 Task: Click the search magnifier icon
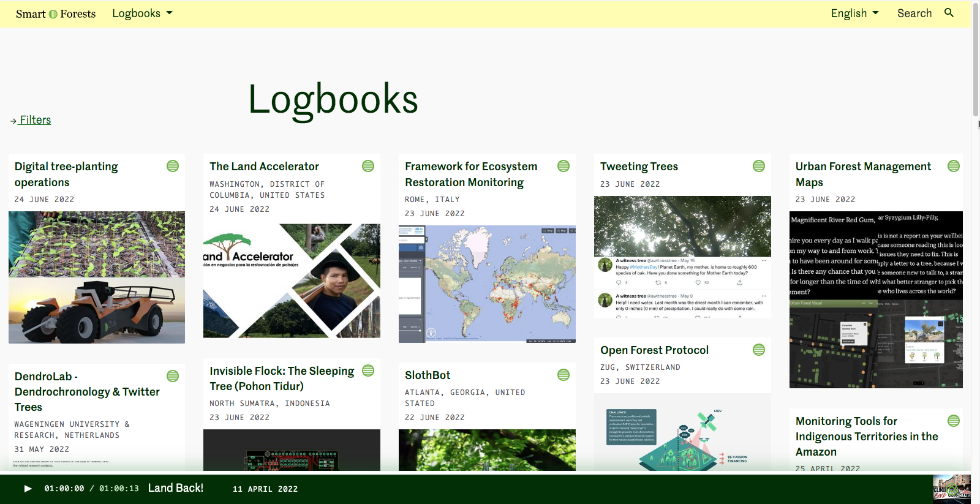[949, 13]
